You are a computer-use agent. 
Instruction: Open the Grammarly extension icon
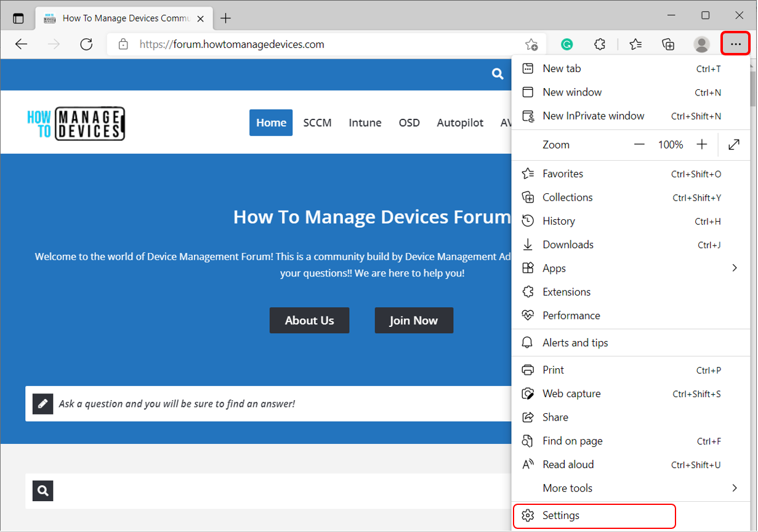tap(567, 44)
